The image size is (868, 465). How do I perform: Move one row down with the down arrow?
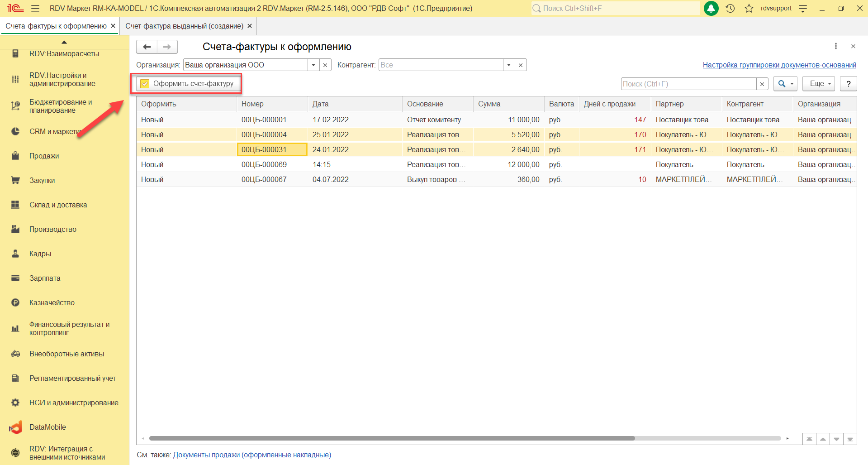click(836, 439)
